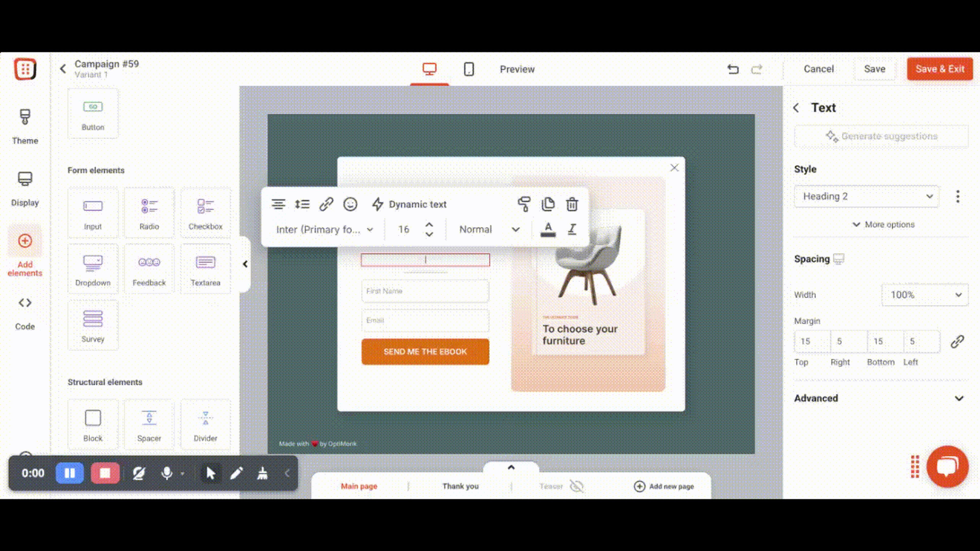This screenshot has width=980, height=551.
Task: Insert a link via the chain icon
Action: pos(326,204)
